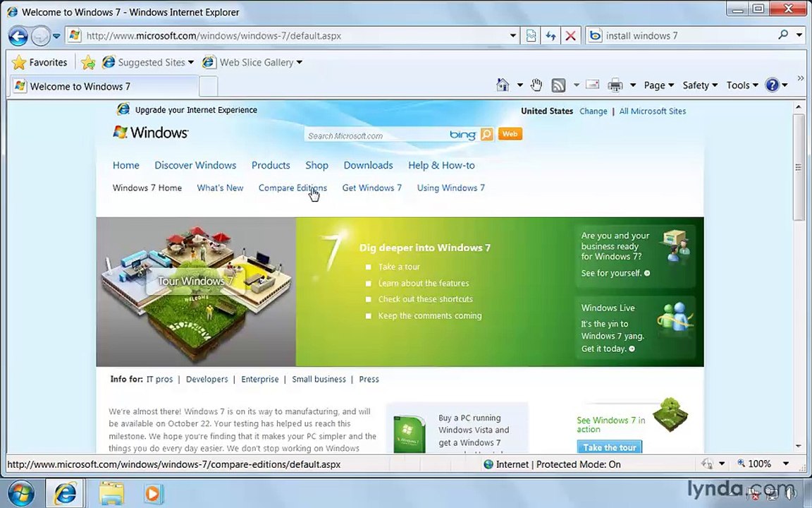Image resolution: width=812 pixels, height=508 pixels.
Task: Launch Windows Media Player from taskbar
Action: point(153,493)
